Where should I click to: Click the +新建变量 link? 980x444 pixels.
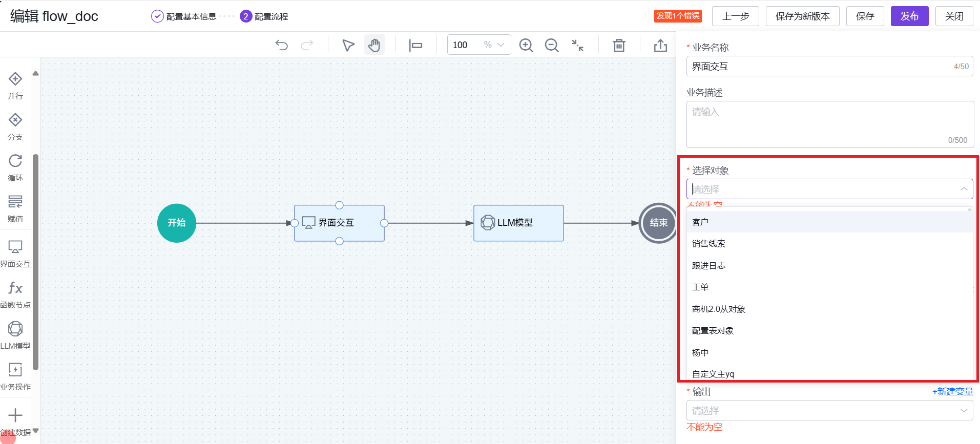click(x=952, y=392)
